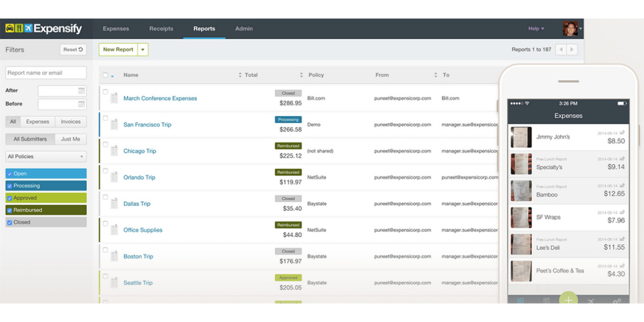
Task: Go to next page of reports
Action: tap(572, 49)
